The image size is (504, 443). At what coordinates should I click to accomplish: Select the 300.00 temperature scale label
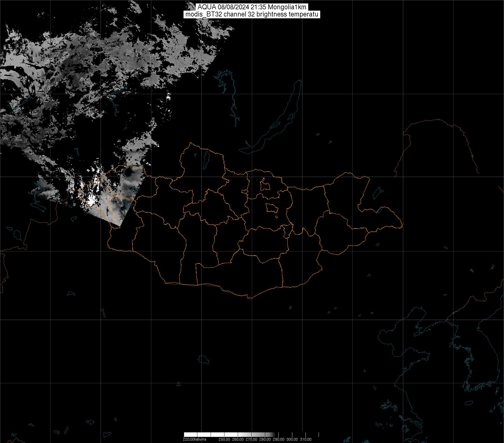tap(292, 439)
